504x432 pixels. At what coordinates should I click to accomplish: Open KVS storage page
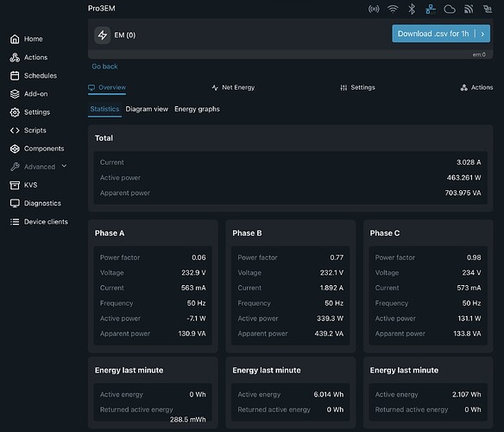coord(23,185)
